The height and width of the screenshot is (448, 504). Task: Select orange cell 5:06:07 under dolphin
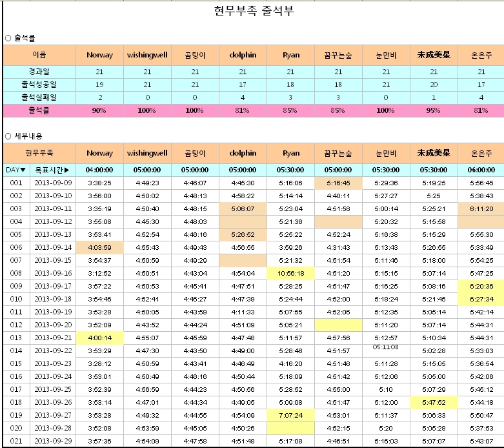point(243,209)
